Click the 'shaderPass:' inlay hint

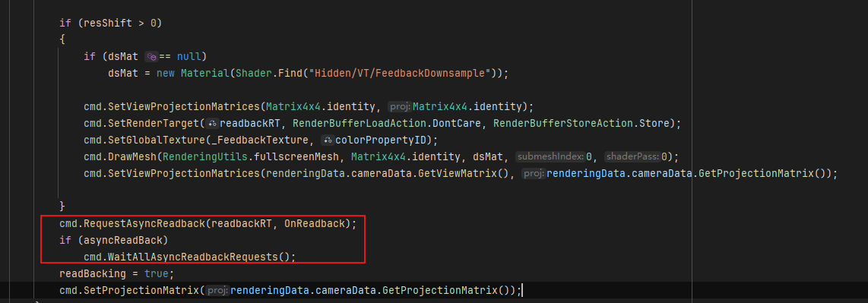click(x=632, y=156)
